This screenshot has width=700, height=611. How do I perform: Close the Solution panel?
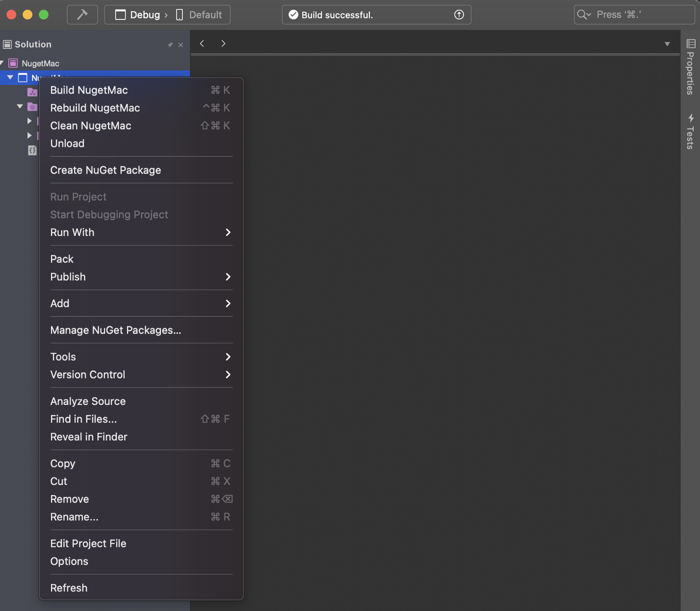[x=180, y=44]
